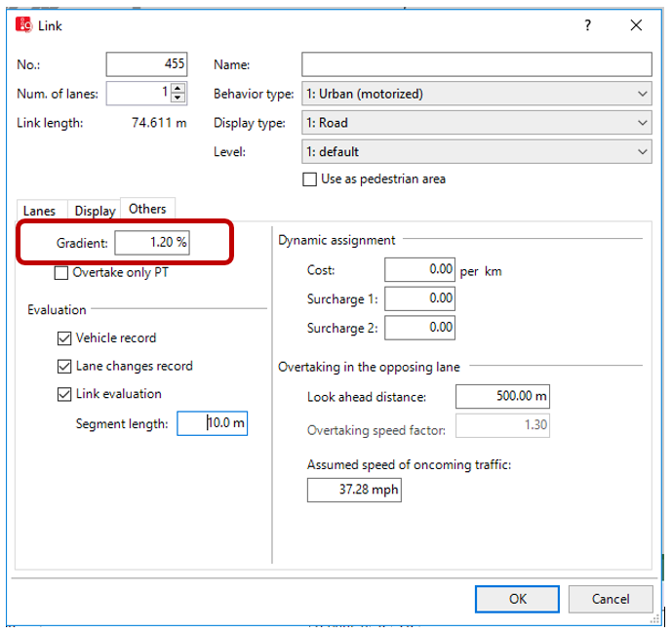The height and width of the screenshot is (633, 672).
Task: Increase number of lanes with up arrow
Action: 178,88
